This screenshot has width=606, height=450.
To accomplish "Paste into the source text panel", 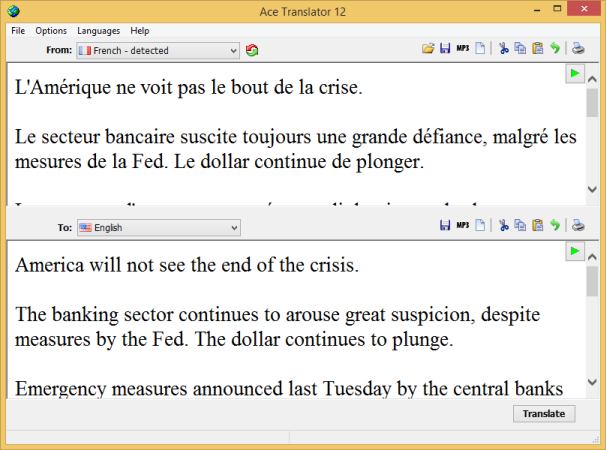I will tap(538, 49).
